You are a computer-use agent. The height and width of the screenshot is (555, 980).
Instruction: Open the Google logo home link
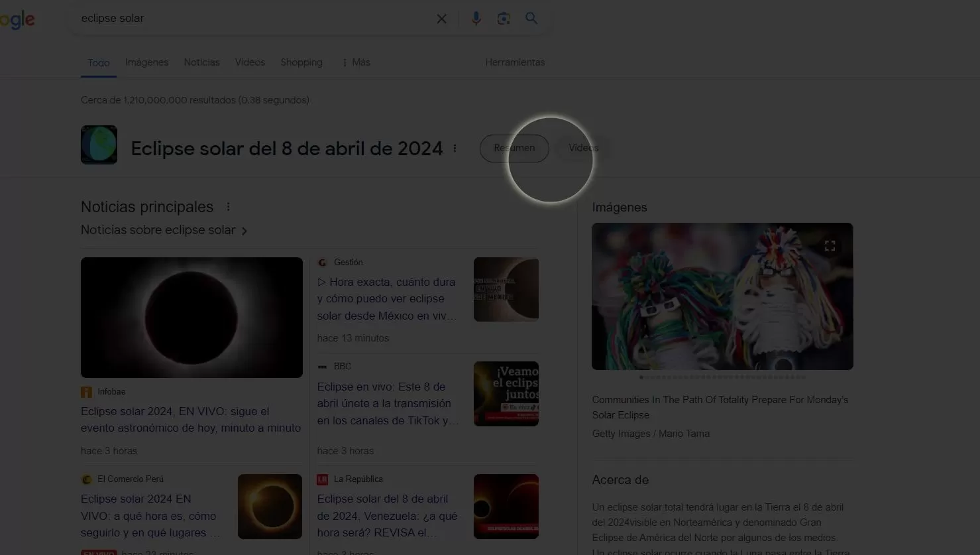coord(17,19)
